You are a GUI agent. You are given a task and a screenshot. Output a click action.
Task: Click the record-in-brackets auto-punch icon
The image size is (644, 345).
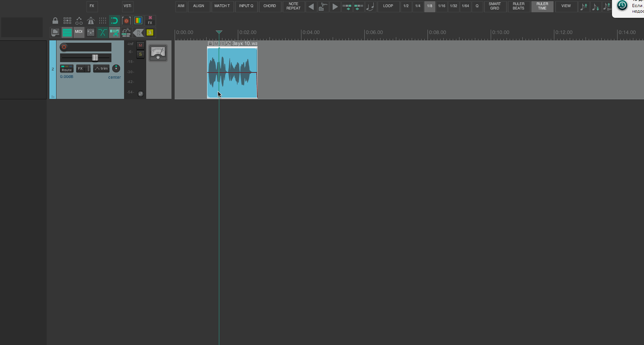126,21
